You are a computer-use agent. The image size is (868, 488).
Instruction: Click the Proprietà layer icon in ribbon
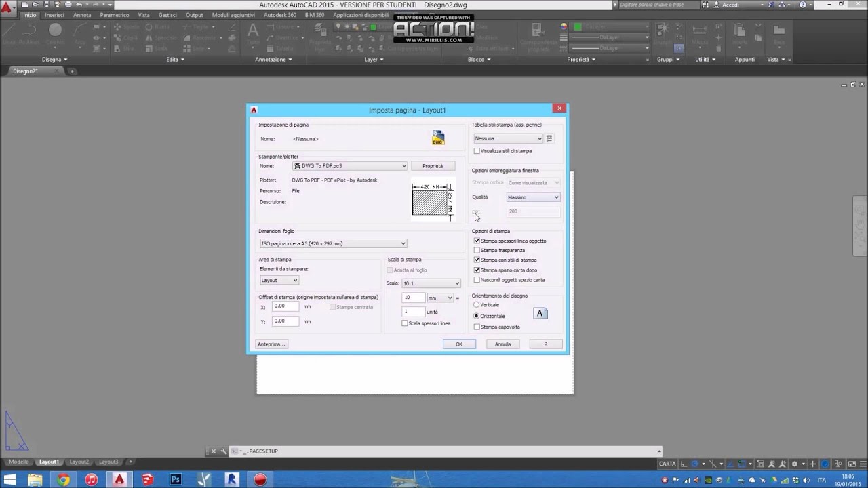(x=321, y=37)
